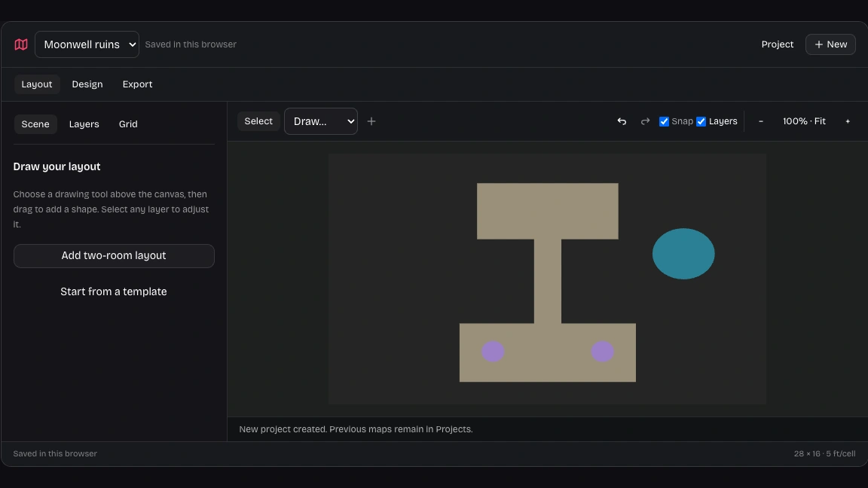Open the Project menu

pyautogui.click(x=778, y=44)
